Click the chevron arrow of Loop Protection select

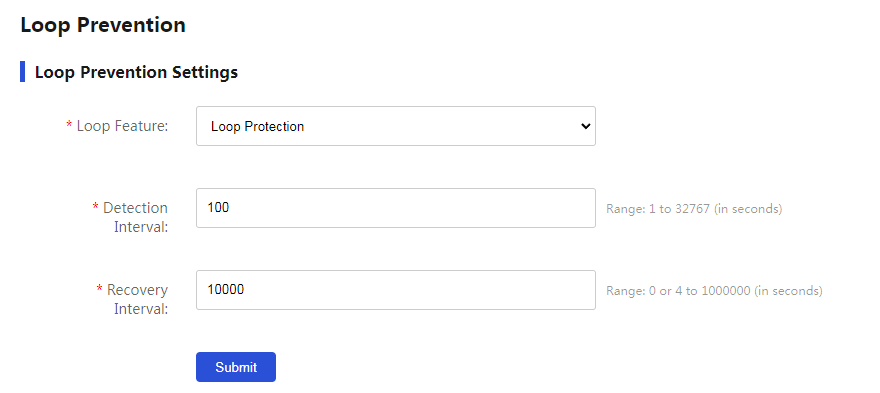[x=585, y=126]
